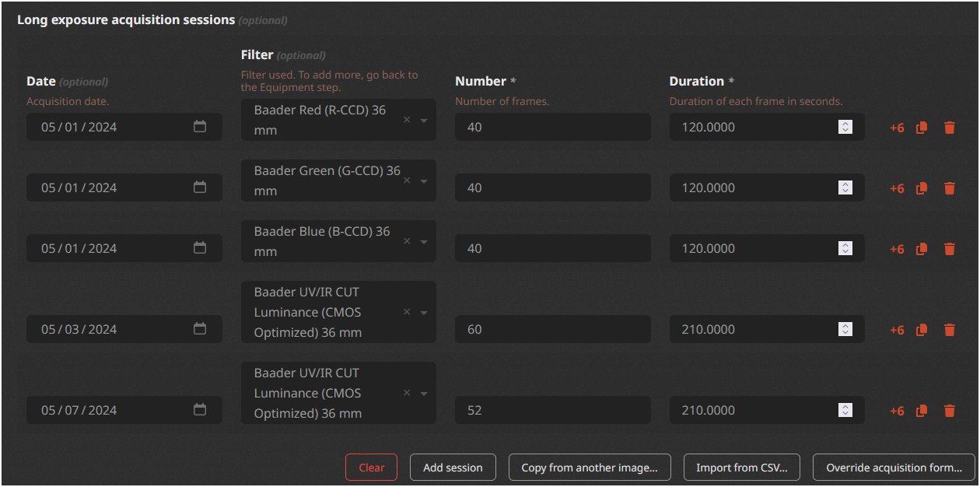
Task: Adjust duration stepper in Baader Blue row
Action: click(845, 248)
